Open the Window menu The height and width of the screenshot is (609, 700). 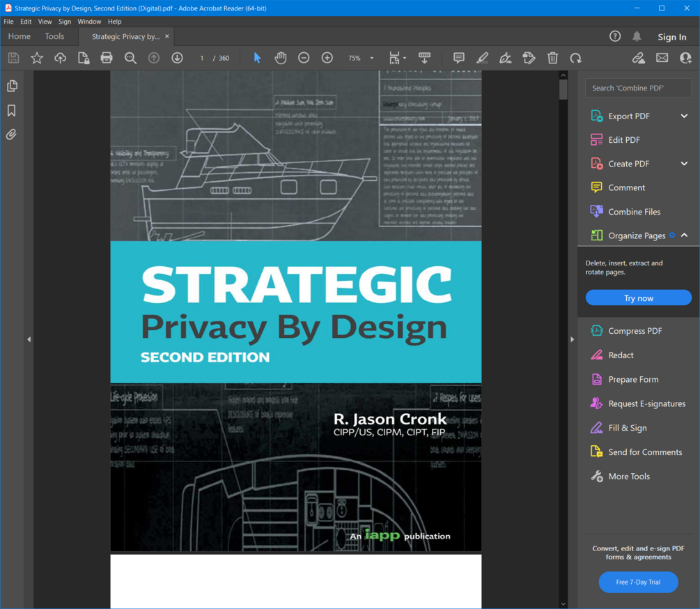89,22
